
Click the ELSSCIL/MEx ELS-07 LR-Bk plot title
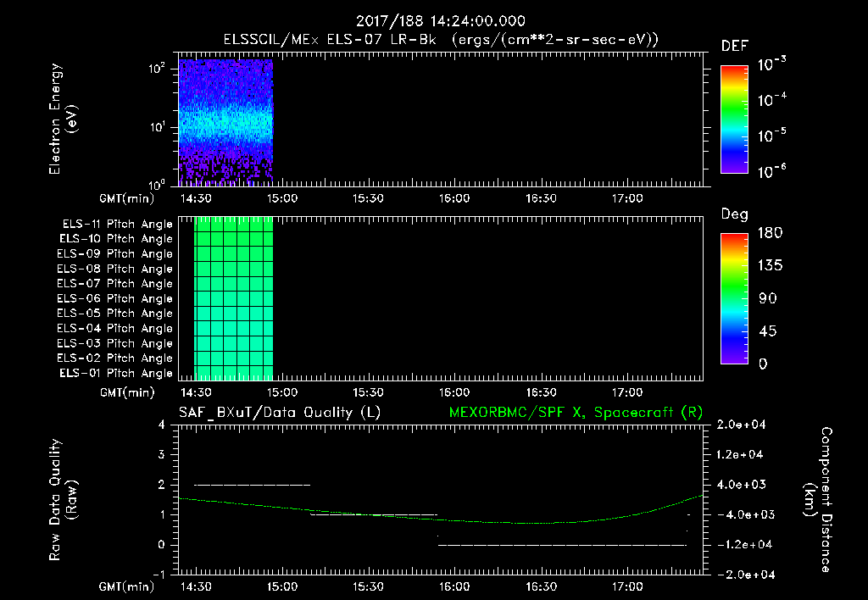(x=441, y=40)
